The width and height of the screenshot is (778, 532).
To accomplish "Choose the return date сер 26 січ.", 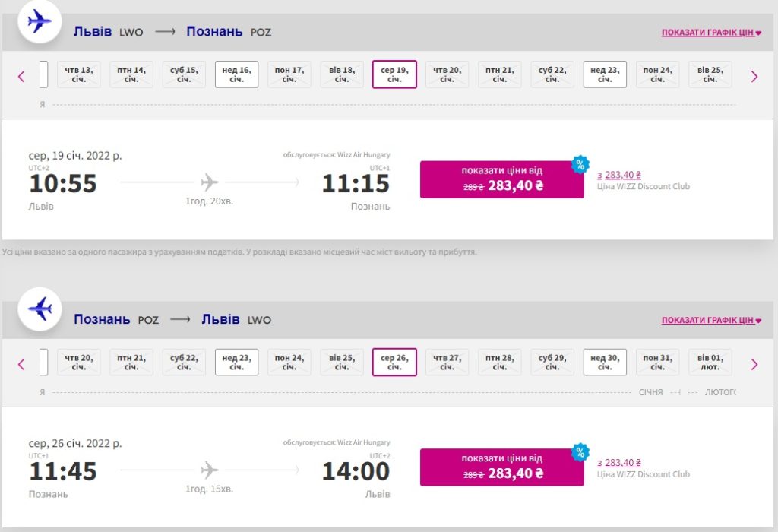I will click(394, 363).
